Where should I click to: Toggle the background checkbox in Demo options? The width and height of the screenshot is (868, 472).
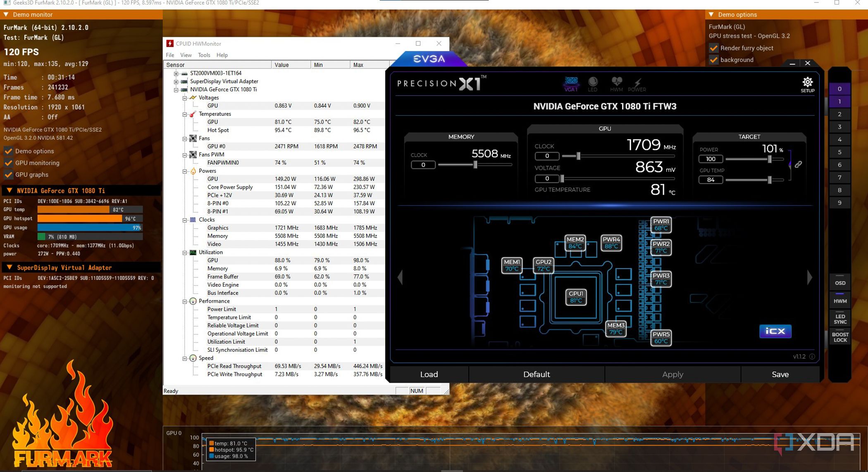(713, 60)
